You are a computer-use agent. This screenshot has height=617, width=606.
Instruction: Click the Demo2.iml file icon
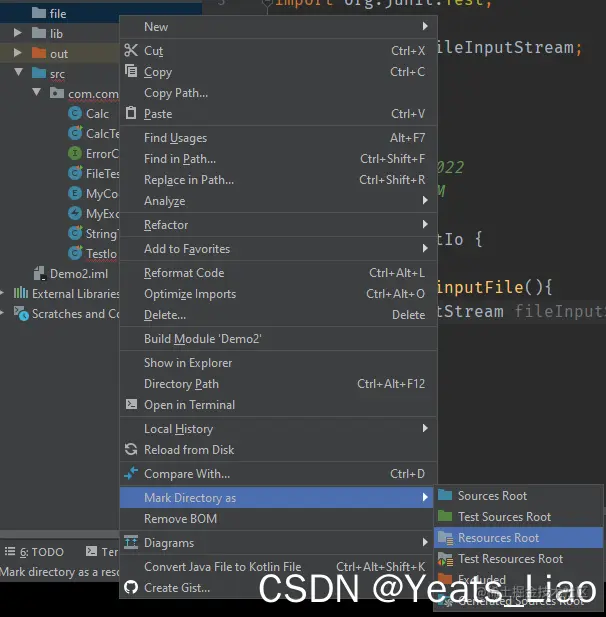click(40, 273)
